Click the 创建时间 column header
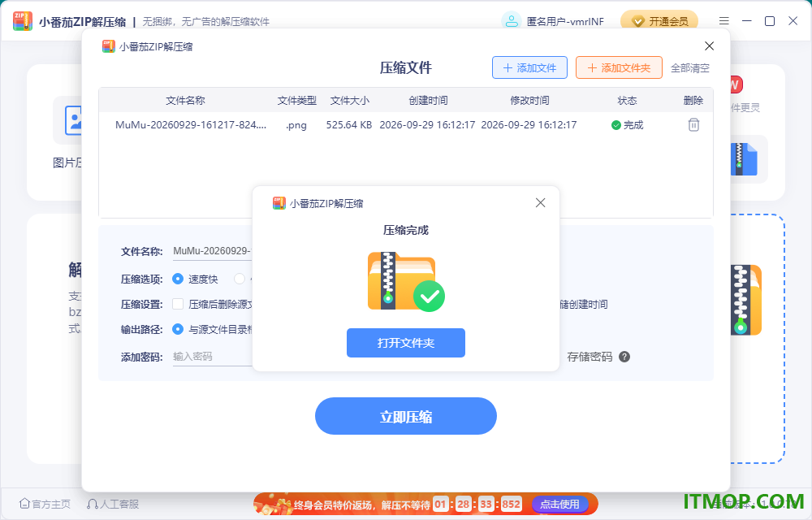The height and width of the screenshot is (520, 812). (x=428, y=101)
